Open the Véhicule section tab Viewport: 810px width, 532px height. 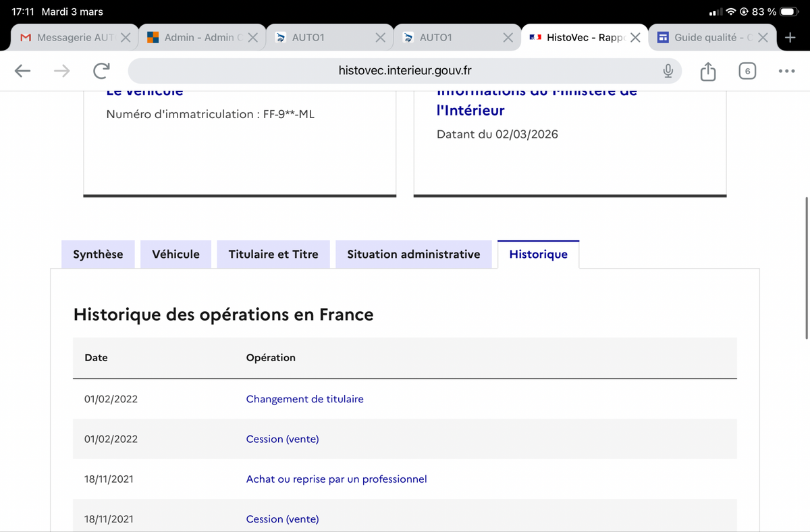click(175, 255)
